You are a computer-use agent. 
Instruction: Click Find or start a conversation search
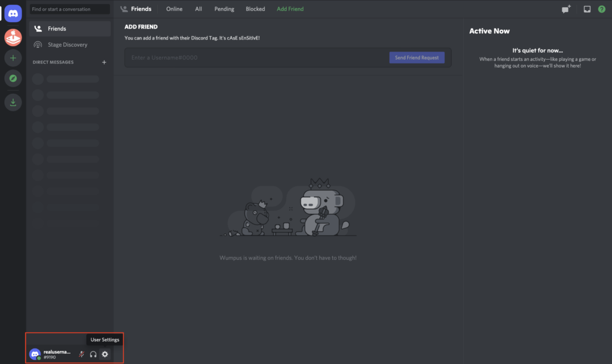(70, 9)
